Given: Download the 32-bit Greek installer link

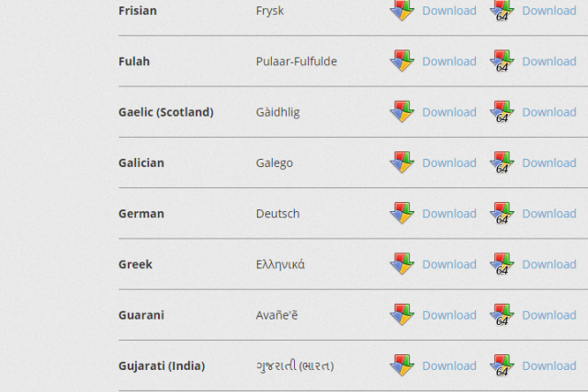Looking at the screenshot, I should coord(449,264).
